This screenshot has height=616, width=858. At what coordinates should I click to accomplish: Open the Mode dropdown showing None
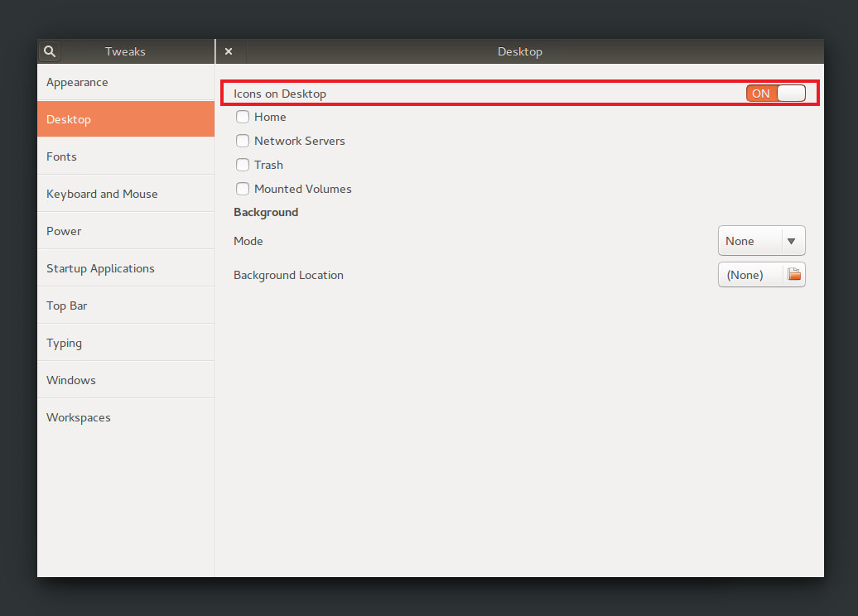(x=762, y=241)
